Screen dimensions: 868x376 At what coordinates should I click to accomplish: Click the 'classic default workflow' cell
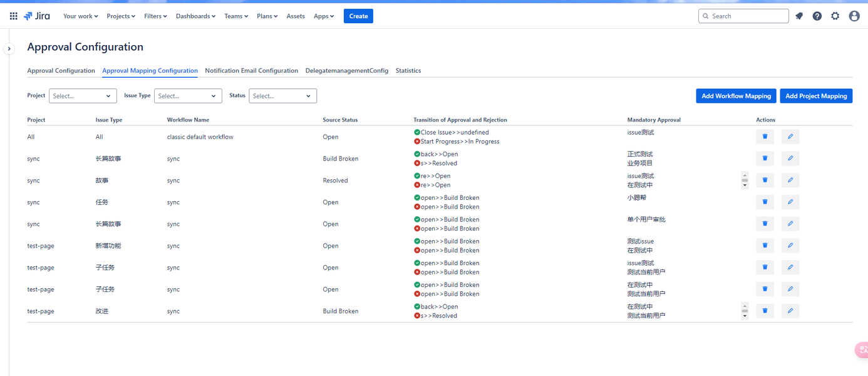[200, 137]
